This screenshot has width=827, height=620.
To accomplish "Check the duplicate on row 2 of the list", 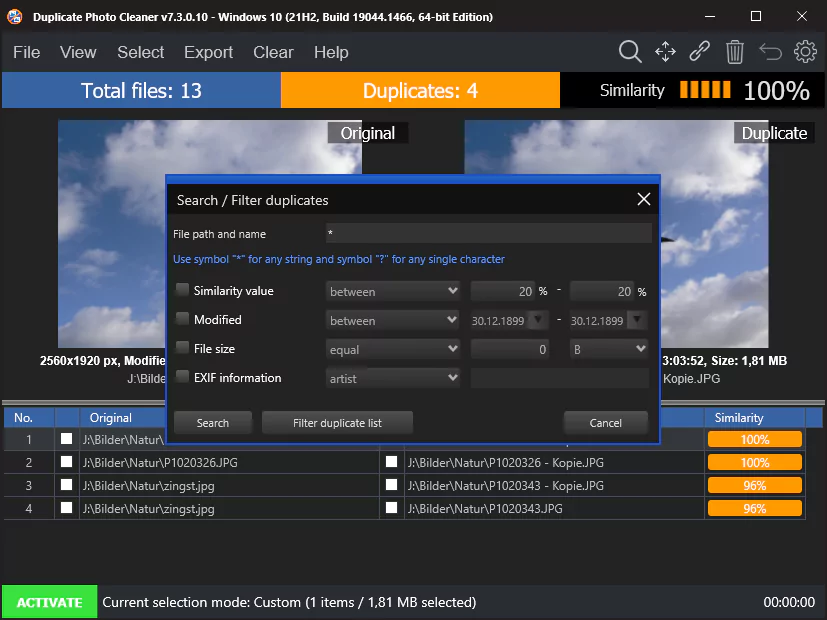I will (x=391, y=462).
